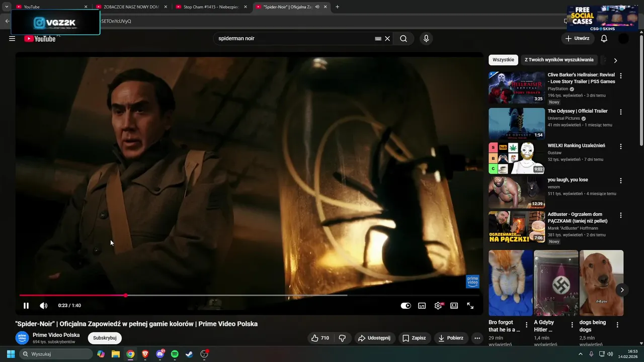Pause the video
Viewport: 644px width, 362px height.
coord(26,306)
